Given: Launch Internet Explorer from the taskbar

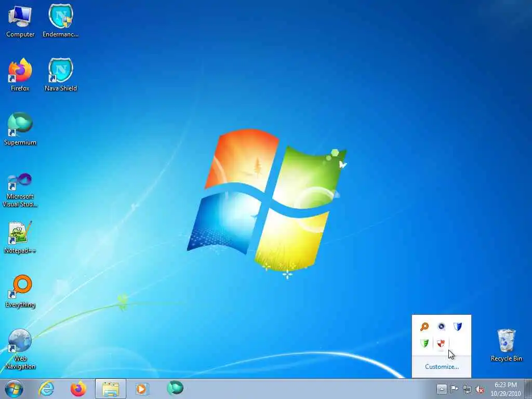Looking at the screenshot, I should click(46, 389).
